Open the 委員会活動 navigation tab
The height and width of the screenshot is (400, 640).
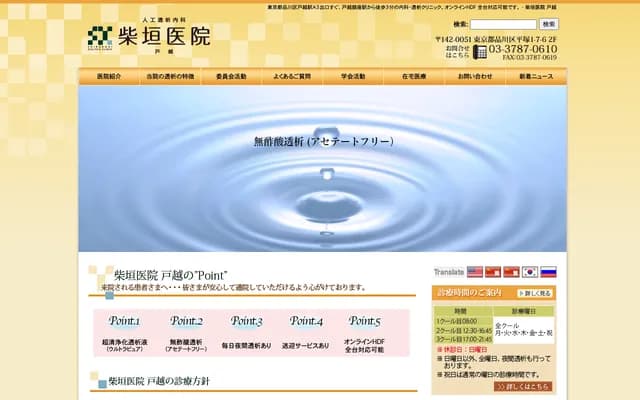click(231, 76)
